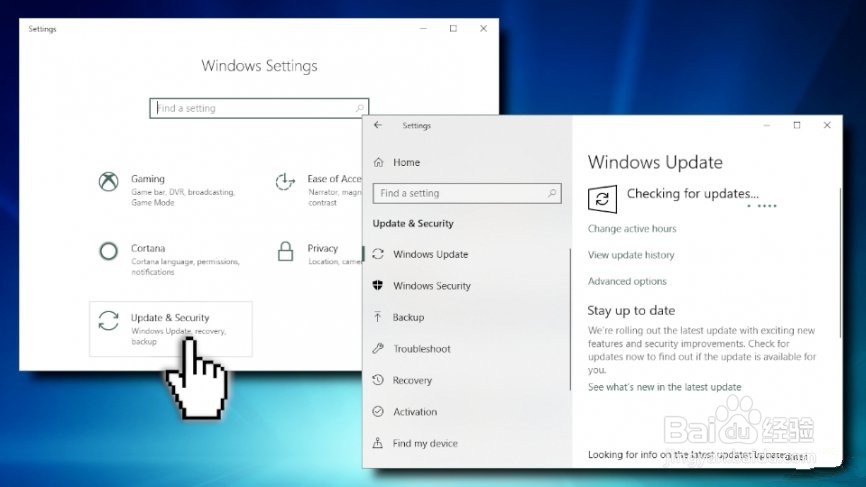Minimize the front Settings window

click(x=767, y=125)
